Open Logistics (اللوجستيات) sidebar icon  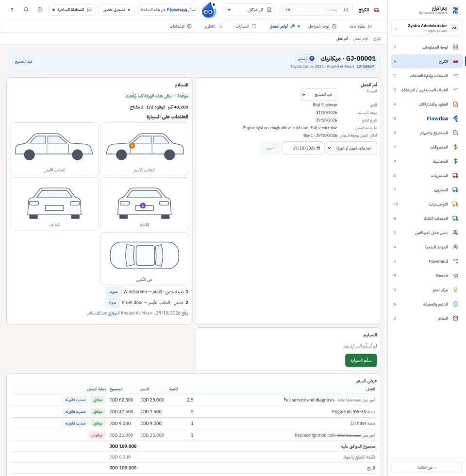[x=455, y=204]
